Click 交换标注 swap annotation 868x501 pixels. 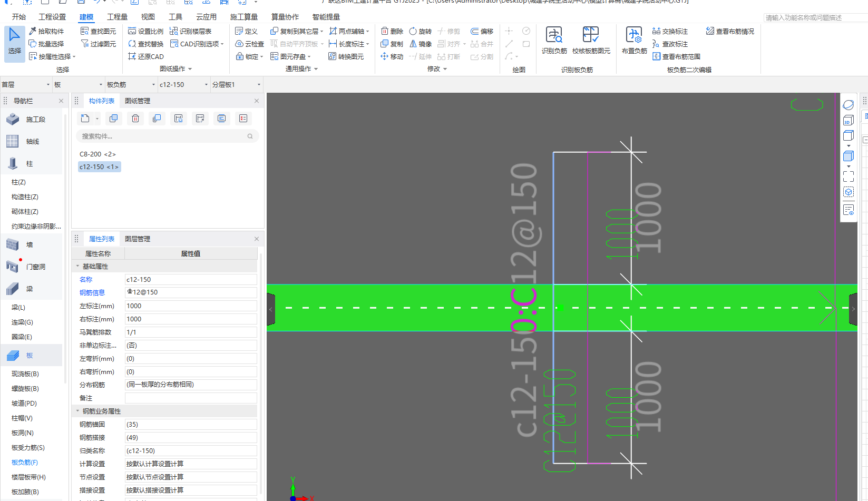tap(670, 31)
